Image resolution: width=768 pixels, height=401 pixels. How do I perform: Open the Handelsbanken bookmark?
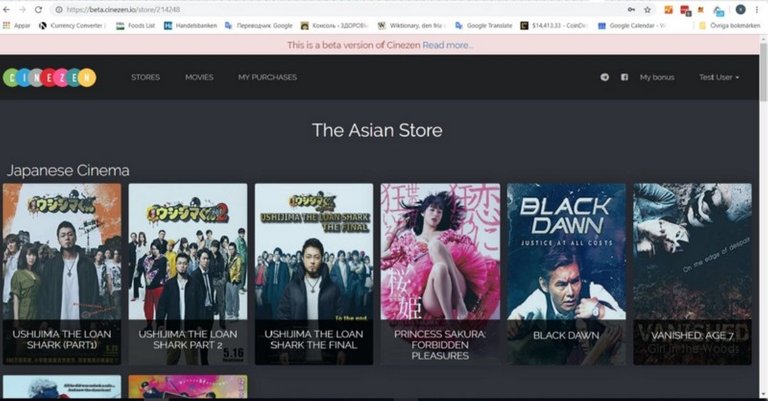191,25
